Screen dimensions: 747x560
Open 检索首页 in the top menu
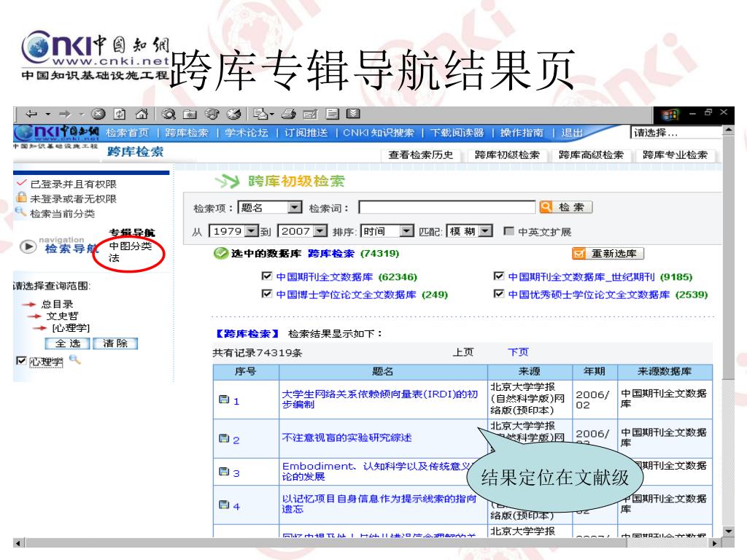coord(127,133)
